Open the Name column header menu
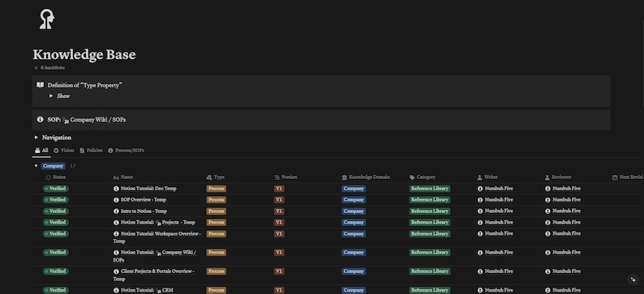Viewport: 644px width, 294px height. click(x=122, y=177)
